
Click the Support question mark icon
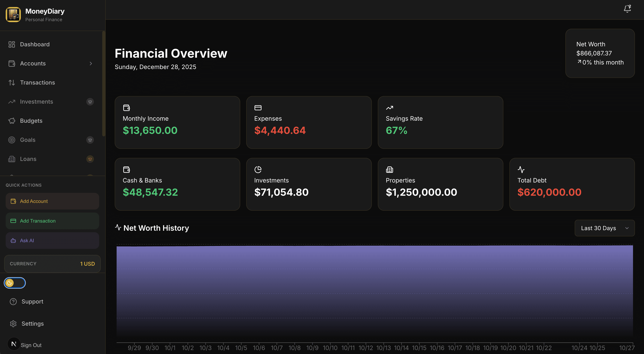point(13,302)
